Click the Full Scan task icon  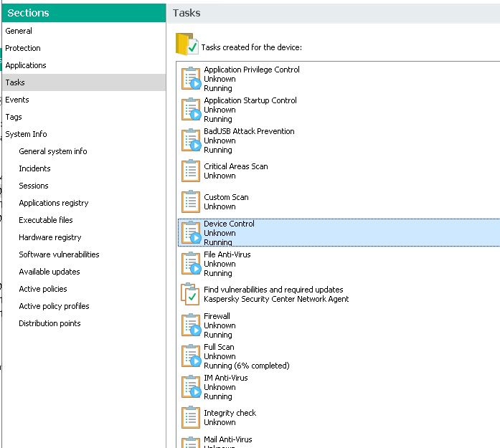click(x=191, y=356)
